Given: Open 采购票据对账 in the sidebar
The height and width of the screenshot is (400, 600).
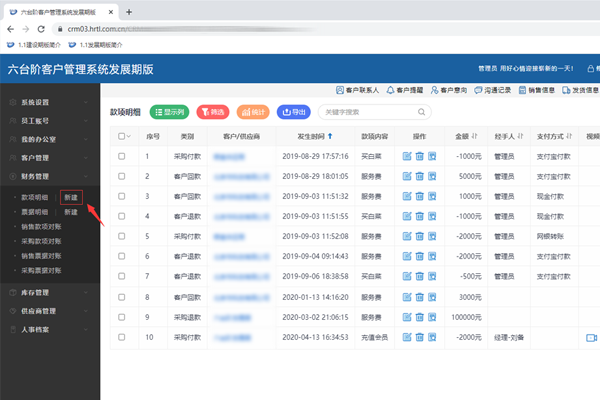Looking at the screenshot, I should pyautogui.click(x=41, y=271).
